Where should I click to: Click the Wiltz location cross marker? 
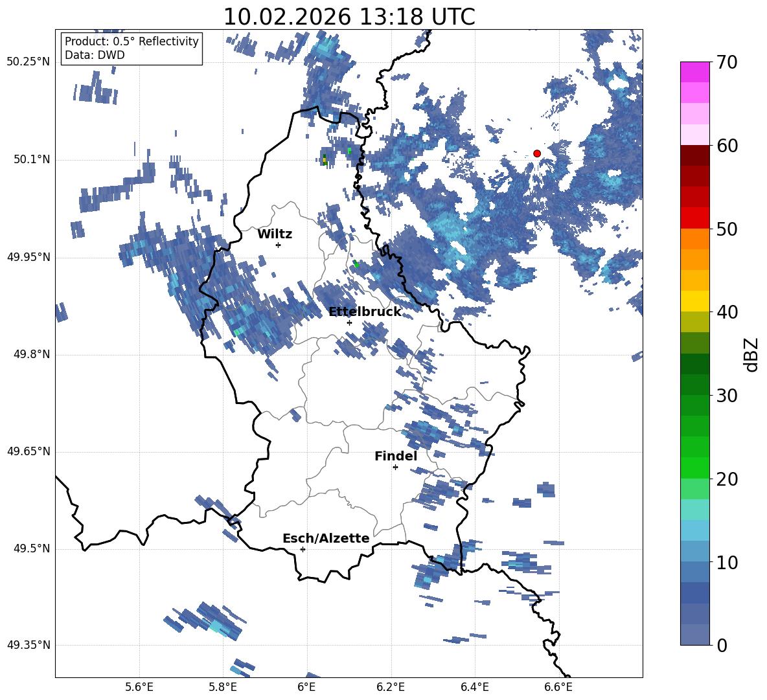tap(279, 245)
